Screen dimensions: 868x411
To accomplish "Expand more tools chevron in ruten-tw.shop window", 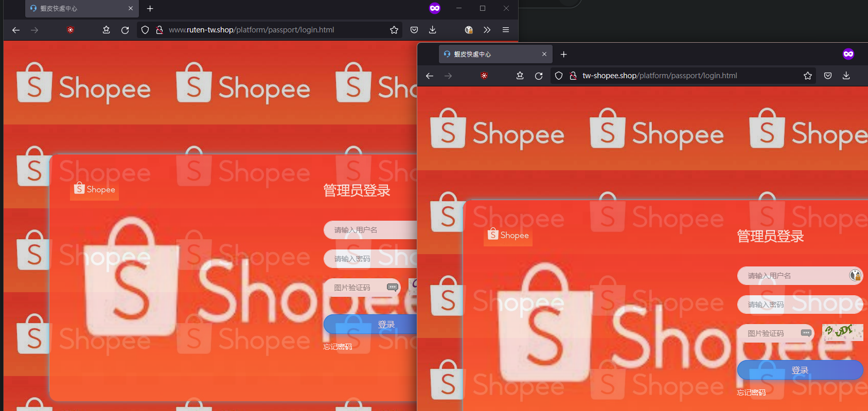I will [x=487, y=30].
